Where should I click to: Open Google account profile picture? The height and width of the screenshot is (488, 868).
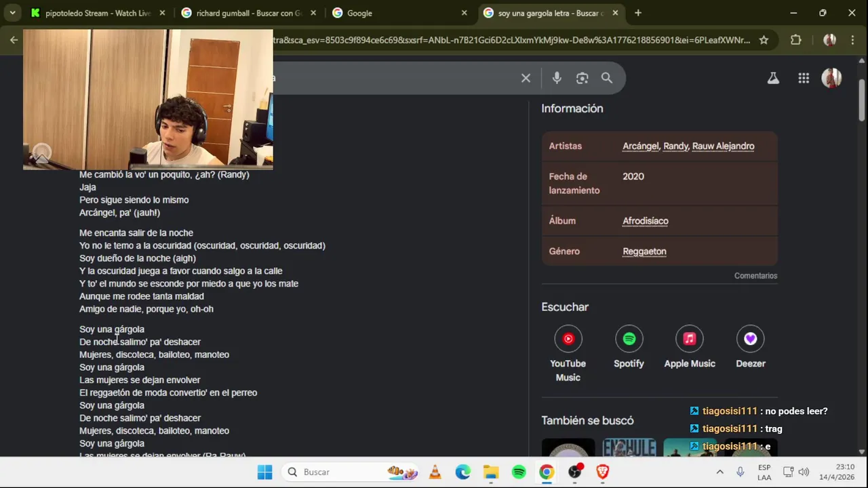(x=831, y=78)
